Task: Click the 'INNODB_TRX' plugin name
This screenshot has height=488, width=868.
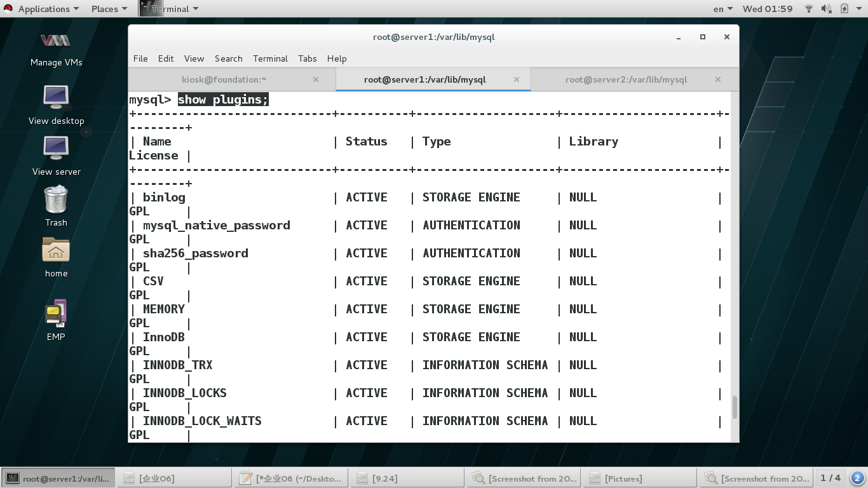Action: 178,365
